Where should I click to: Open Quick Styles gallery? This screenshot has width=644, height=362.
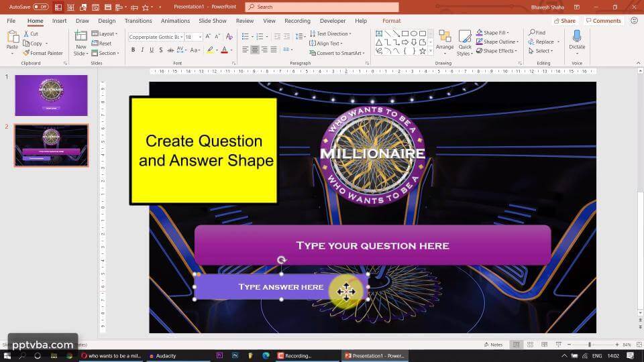[x=465, y=43]
